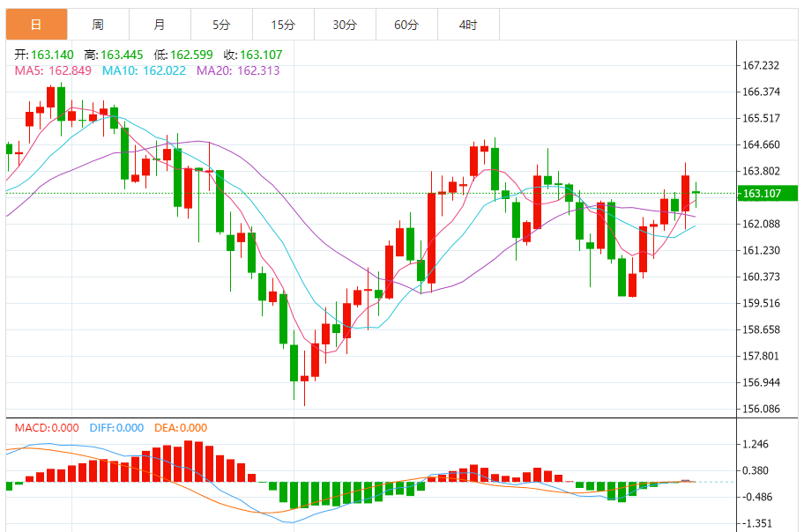Click the 156.086 price axis label
This screenshot has height=532, width=804.
(761, 409)
